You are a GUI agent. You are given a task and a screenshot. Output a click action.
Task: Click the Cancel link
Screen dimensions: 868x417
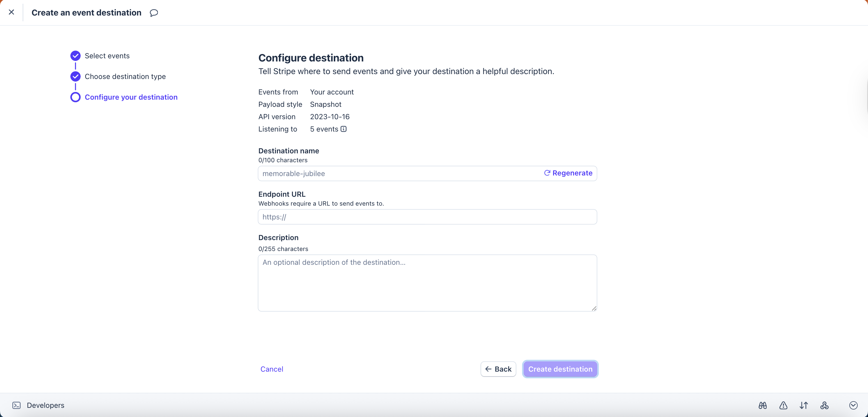pos(272,369)
